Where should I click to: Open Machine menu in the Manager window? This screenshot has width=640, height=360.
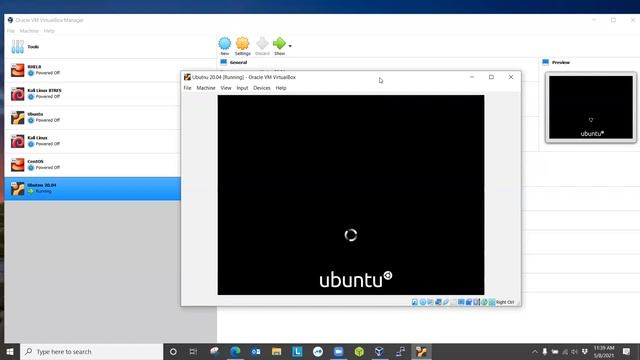(29, 31)
